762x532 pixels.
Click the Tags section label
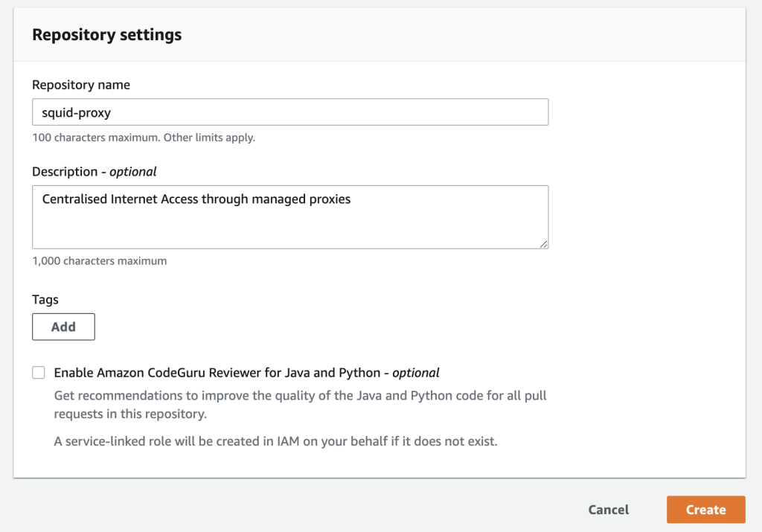(x=45, y=299)
